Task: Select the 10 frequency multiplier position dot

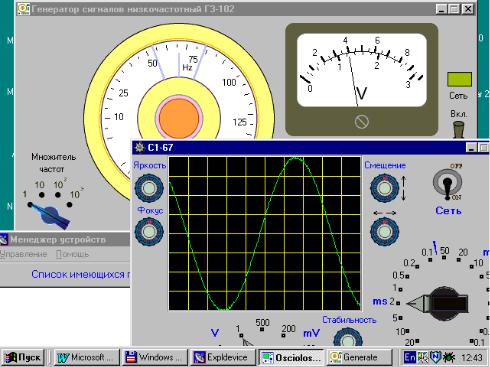Action: [42, 195]
